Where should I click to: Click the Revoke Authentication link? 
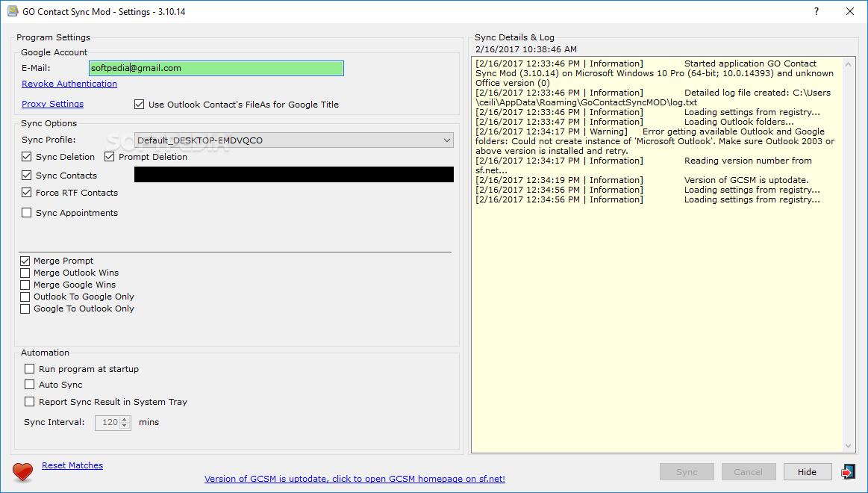click(x=69, y=84)
